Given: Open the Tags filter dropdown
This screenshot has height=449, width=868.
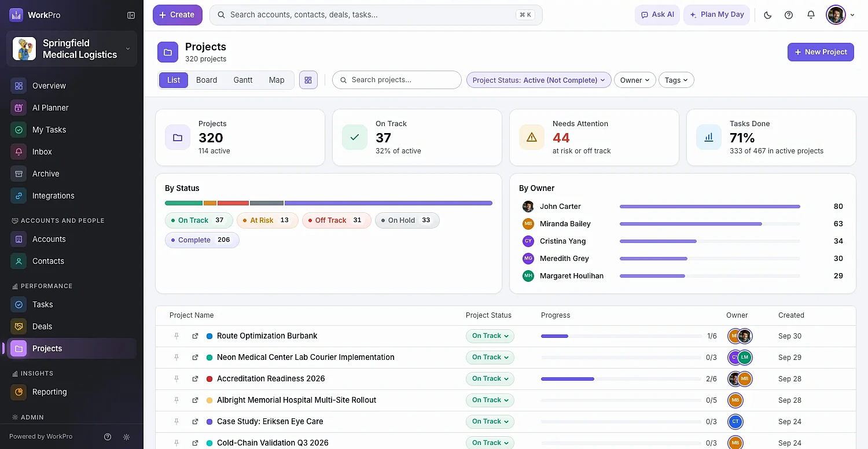Looking at the screenshot, I should 676,80.
